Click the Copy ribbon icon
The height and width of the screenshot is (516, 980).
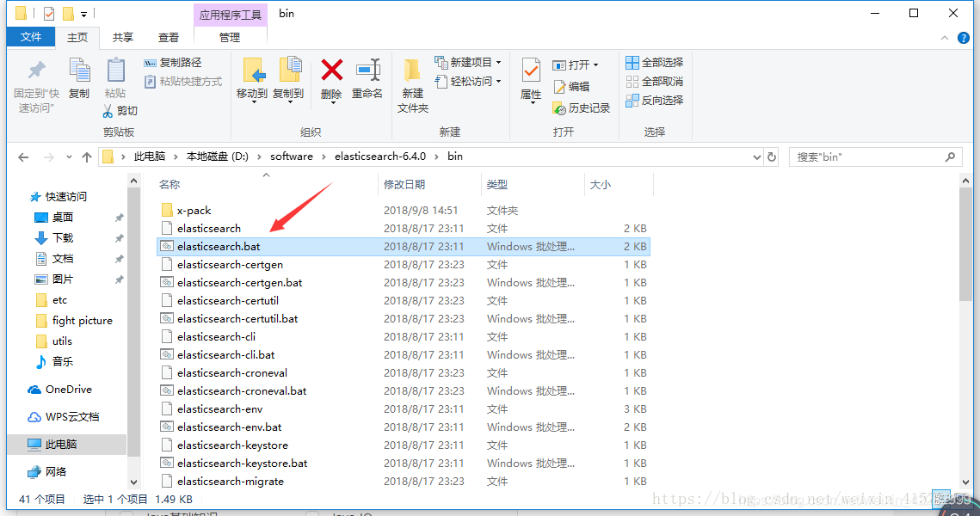tap(79, 70)
